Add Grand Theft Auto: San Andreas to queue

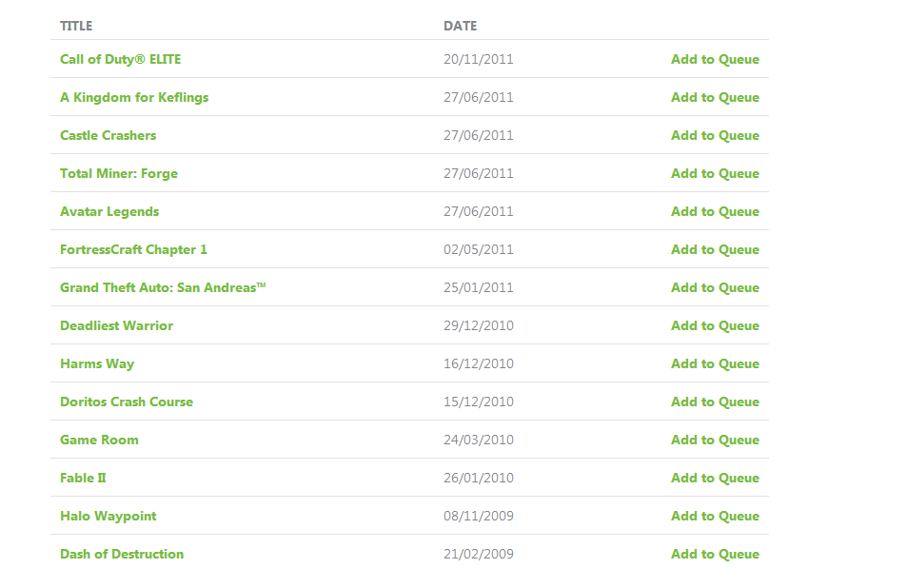[715, 288]
